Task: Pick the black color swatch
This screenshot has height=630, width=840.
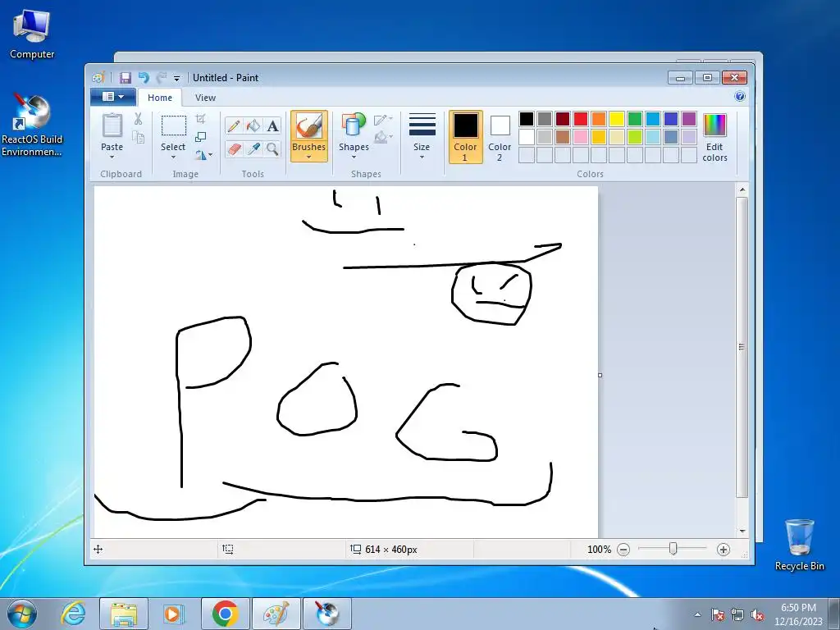Action: click(526, 119)
